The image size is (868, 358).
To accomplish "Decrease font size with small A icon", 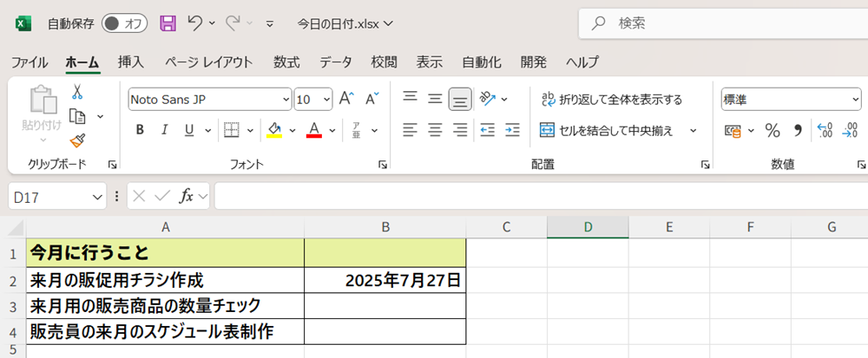I will [x=372, y=99].
